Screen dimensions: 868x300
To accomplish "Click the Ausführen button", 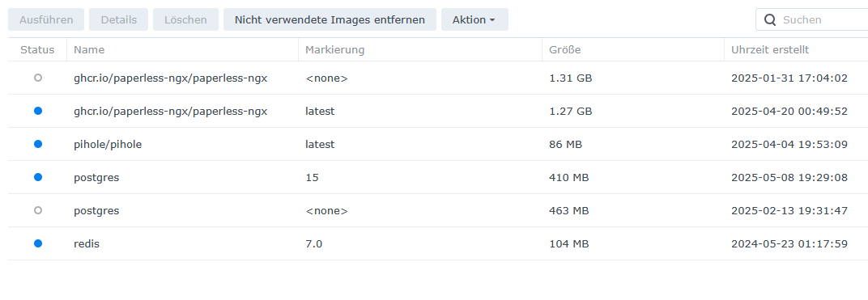I will coord(46,19).
